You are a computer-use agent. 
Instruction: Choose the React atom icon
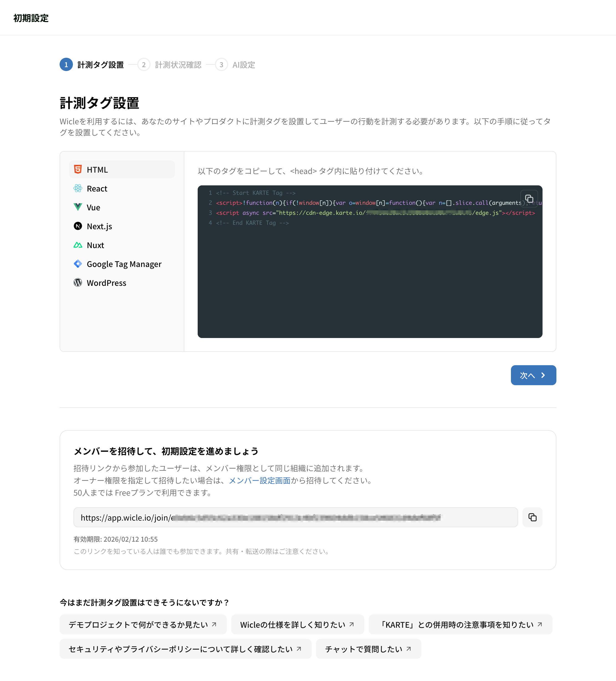click(78, 188)
